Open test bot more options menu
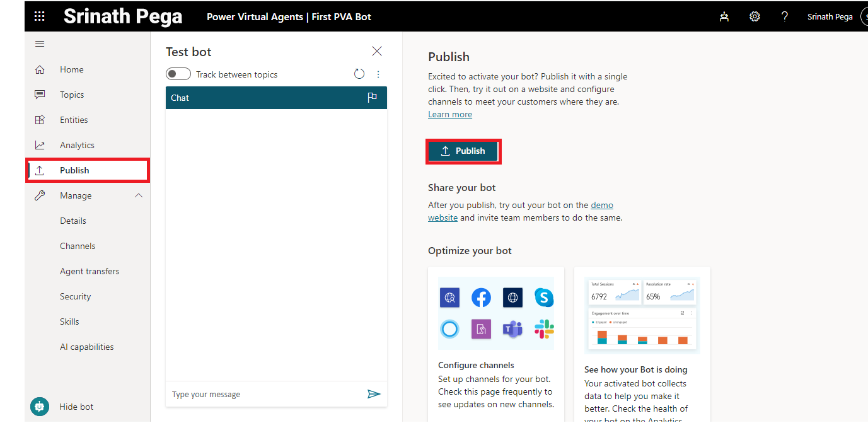The width and height of the screenshot is (868, 423). [378, 74]
